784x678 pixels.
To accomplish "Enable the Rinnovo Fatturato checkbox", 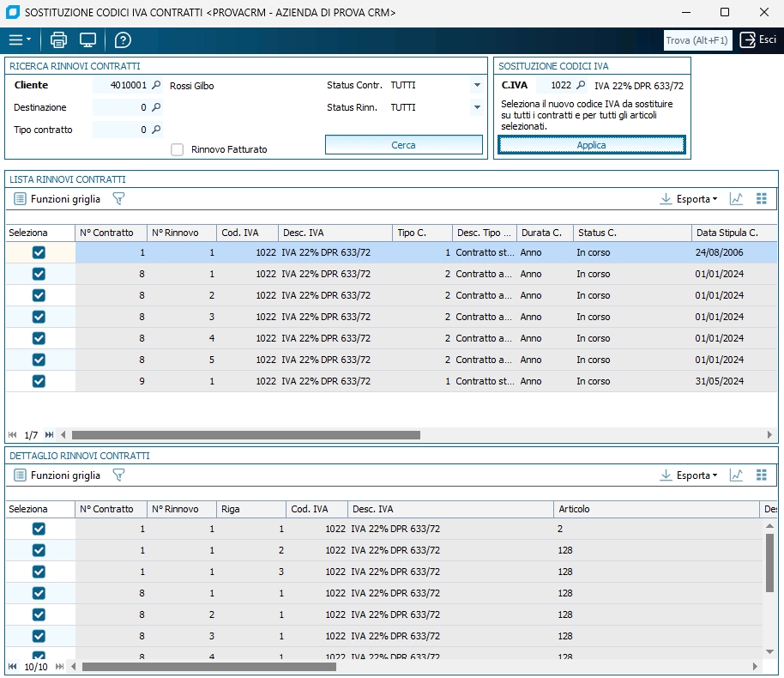I will [x=178, y=149].
